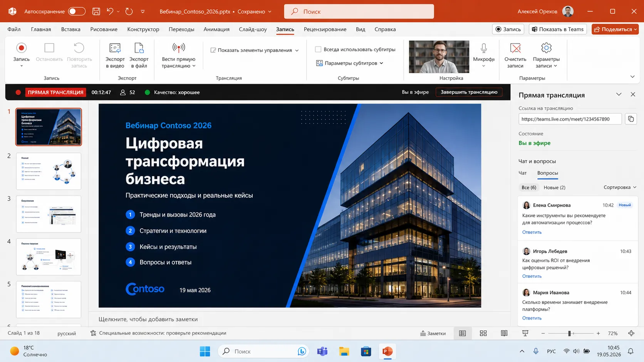
Task: Click the broadcast link input field
Action: click(570, 119)
